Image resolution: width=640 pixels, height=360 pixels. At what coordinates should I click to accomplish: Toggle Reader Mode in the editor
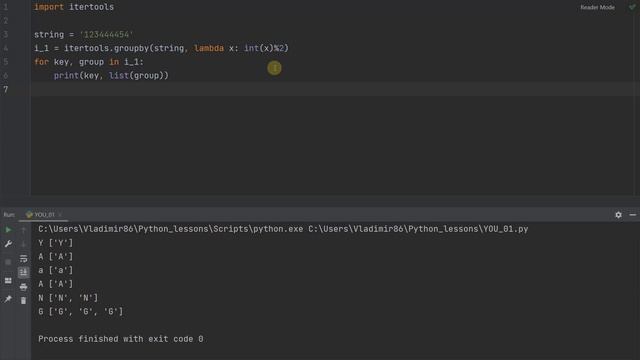click(598, 7)
